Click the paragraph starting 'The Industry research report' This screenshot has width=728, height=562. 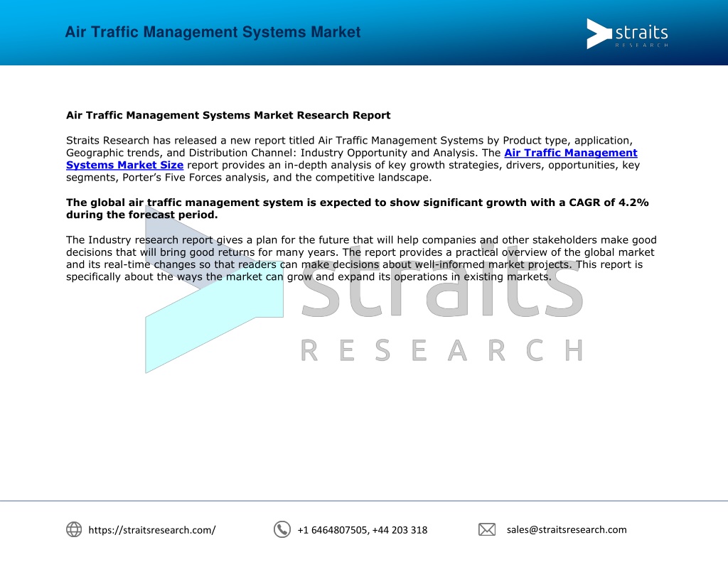(361, 258)
